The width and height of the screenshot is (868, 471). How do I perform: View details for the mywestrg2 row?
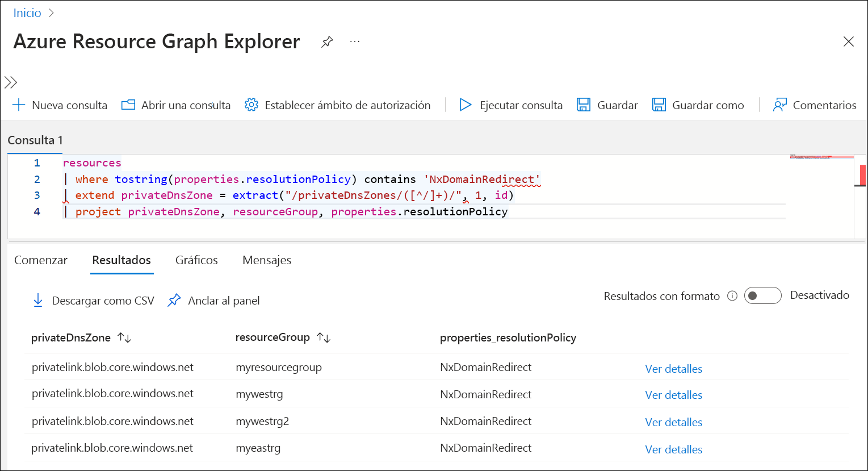click(674, 422)
